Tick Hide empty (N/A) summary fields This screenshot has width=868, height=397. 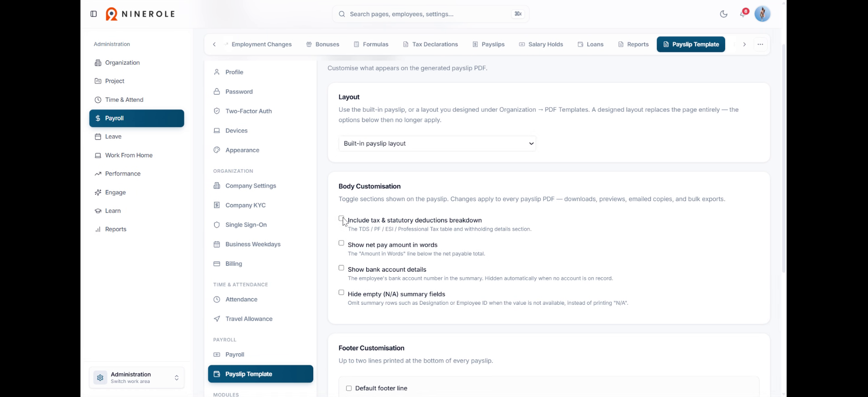point(341,293)
